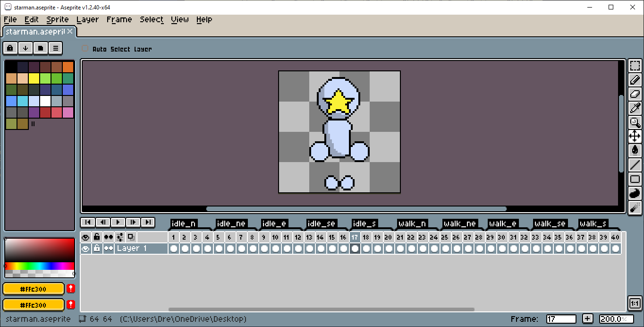
Task: Choose the Move tool
Action: [x=635, y=137]
